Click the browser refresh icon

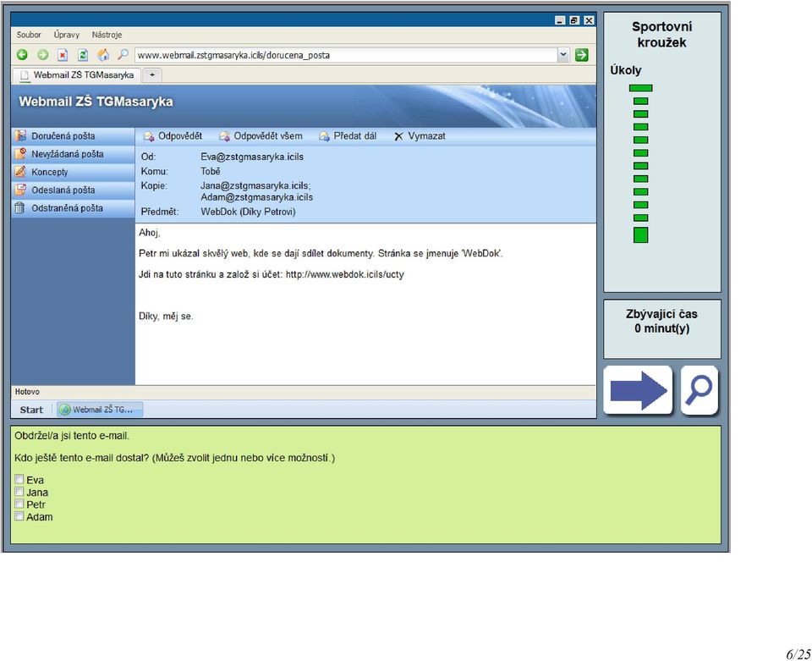coord(83,54)
